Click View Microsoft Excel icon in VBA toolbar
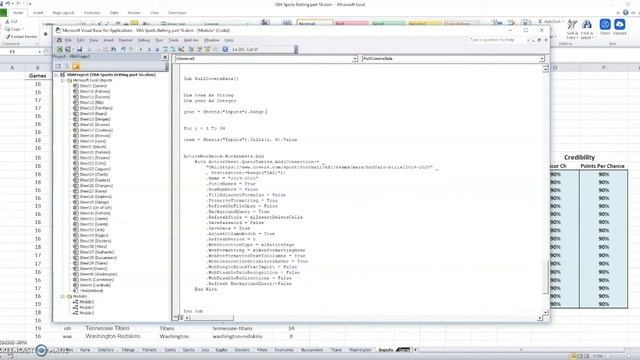 coord(59,49)
